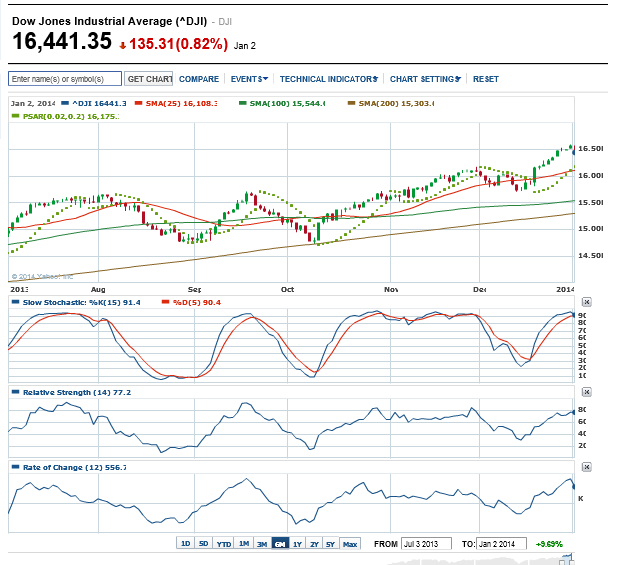Click the Rate of Change blue end marker
This screenshot has height=565, width=625.
pos(574,486)
